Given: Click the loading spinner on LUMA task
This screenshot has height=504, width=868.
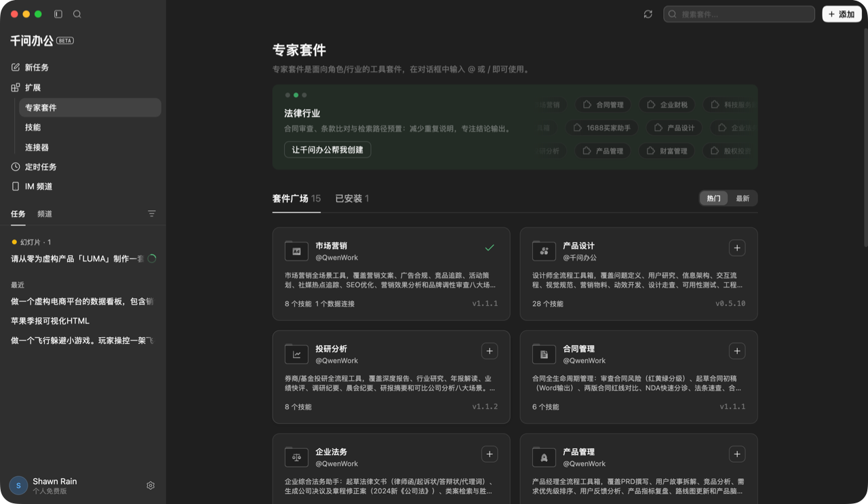Looking at the screenshot, I should pos(152,258).
